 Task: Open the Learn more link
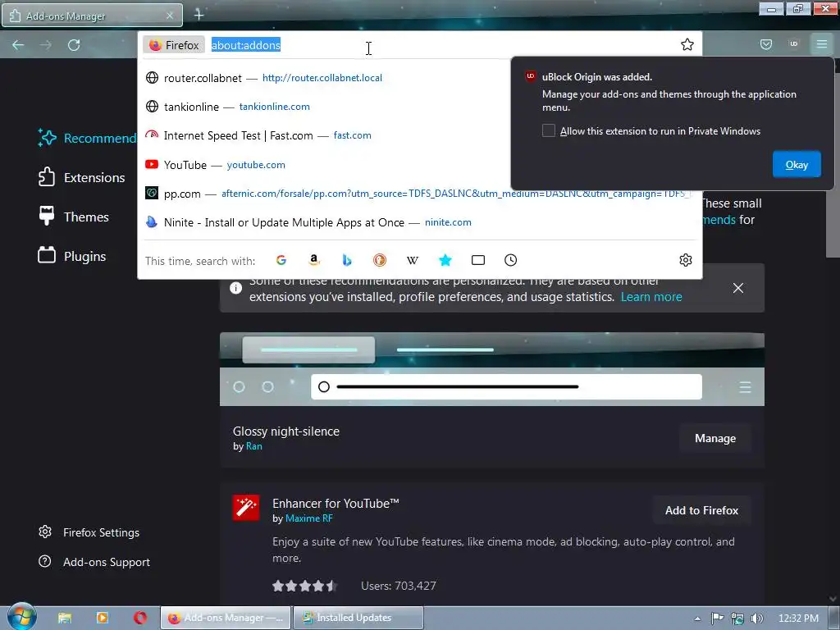(x=651, y=297)
